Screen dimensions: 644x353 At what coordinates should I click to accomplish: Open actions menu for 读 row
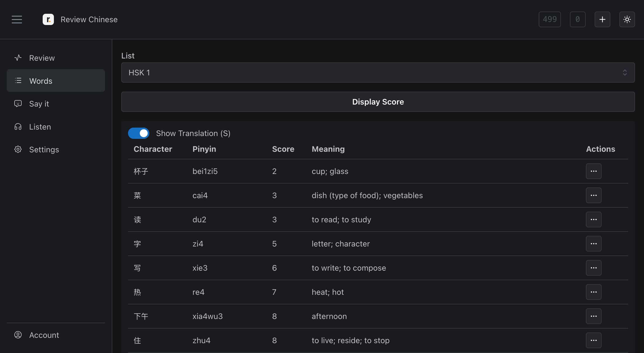pyautogui.click(x=593, y=220)
